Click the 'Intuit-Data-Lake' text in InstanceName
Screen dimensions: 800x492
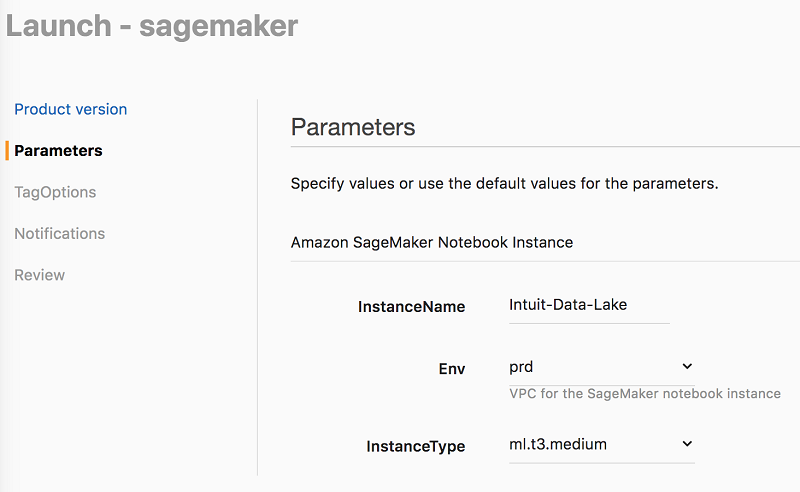click(x=568, y=304)
